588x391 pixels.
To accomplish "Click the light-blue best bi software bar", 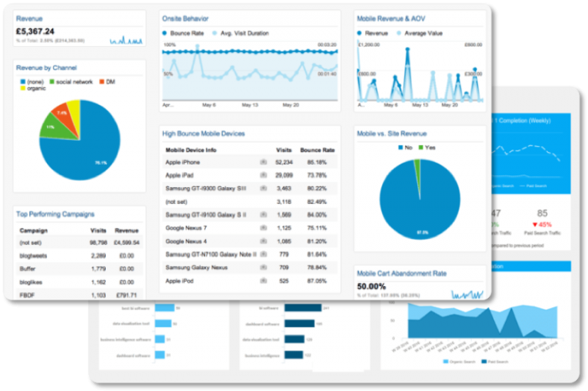I will tap(165, 308).
